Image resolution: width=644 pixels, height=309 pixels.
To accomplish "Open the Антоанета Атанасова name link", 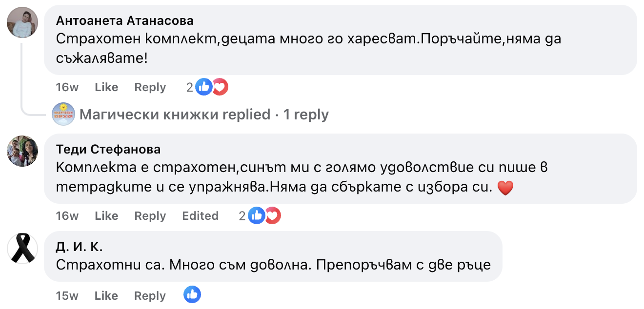I will pos(125,20).
